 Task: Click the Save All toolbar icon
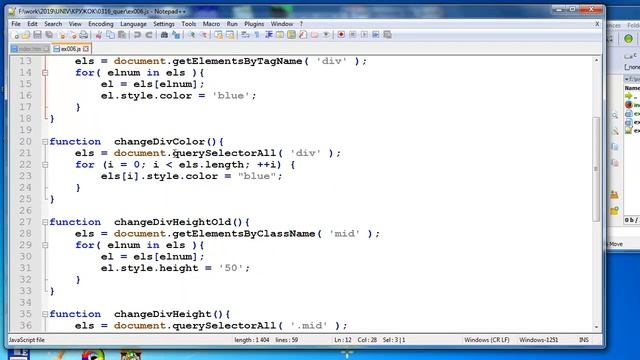pos(49,35)
